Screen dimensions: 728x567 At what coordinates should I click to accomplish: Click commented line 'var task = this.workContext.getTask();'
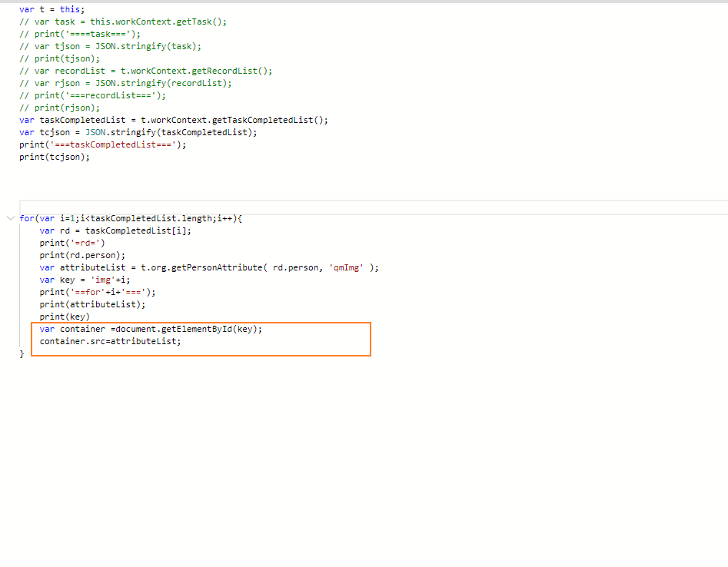123,22
